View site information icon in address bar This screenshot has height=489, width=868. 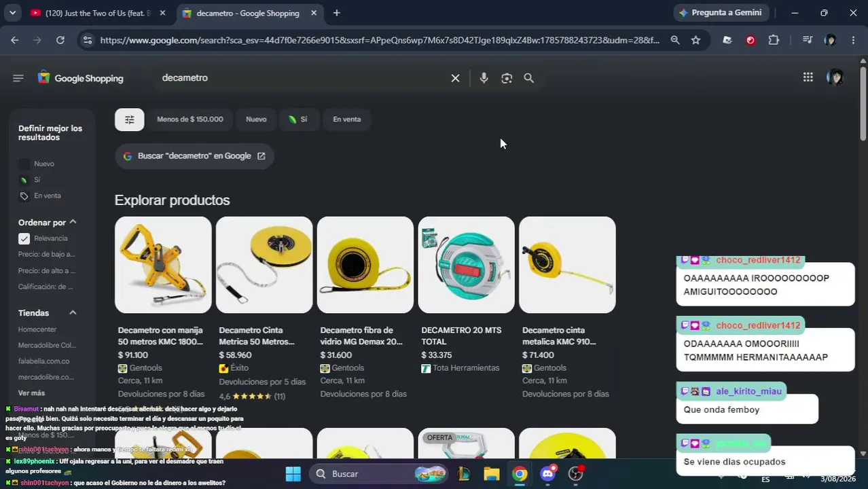87,40
